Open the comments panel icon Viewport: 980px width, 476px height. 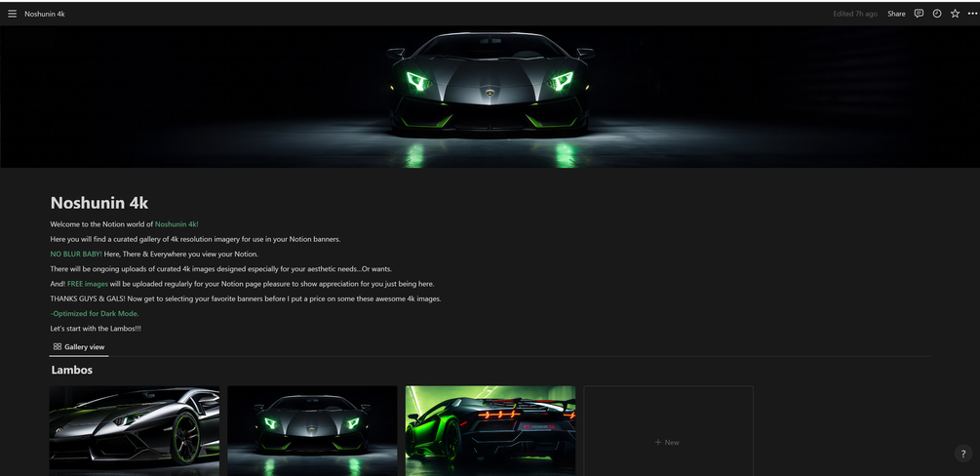[919, 13]
